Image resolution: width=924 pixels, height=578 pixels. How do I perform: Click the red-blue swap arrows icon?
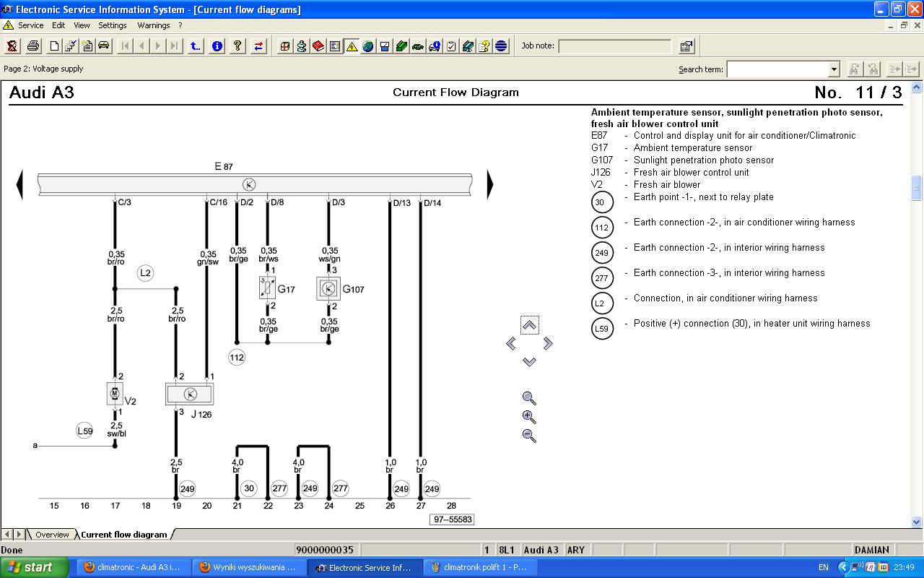pos(258,46)
